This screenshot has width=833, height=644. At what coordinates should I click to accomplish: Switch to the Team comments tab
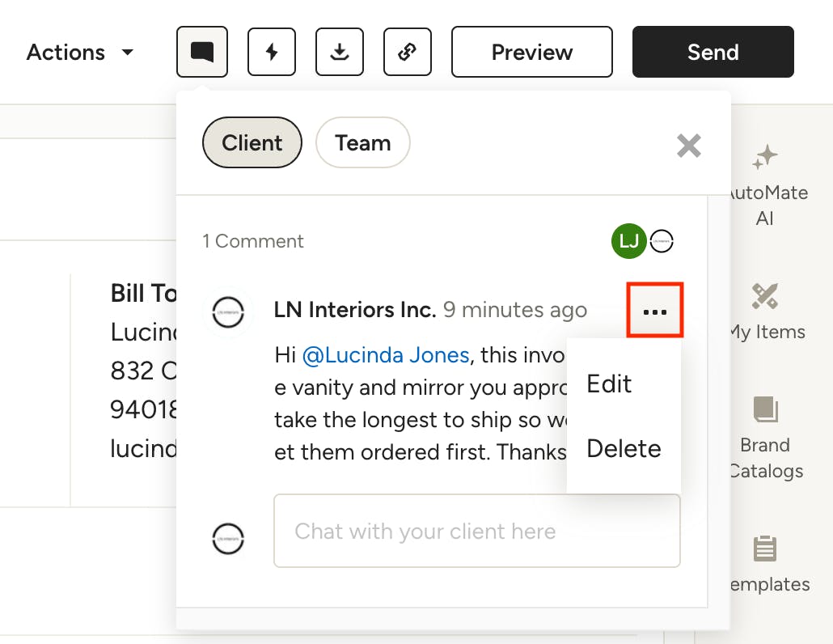click(362, 143)
